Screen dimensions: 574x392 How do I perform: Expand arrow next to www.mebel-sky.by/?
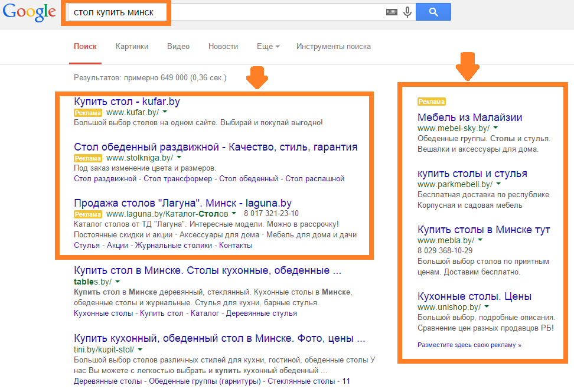pos(495,128)
